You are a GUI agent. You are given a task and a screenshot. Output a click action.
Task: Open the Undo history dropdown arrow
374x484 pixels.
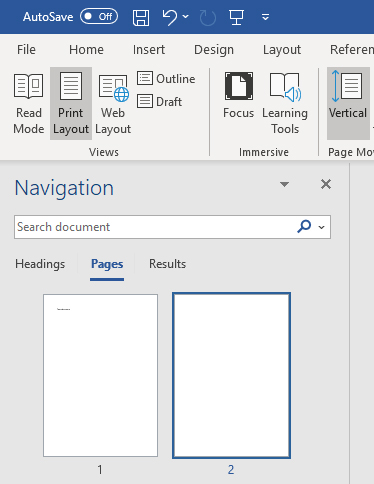click(x=186, y=16)
